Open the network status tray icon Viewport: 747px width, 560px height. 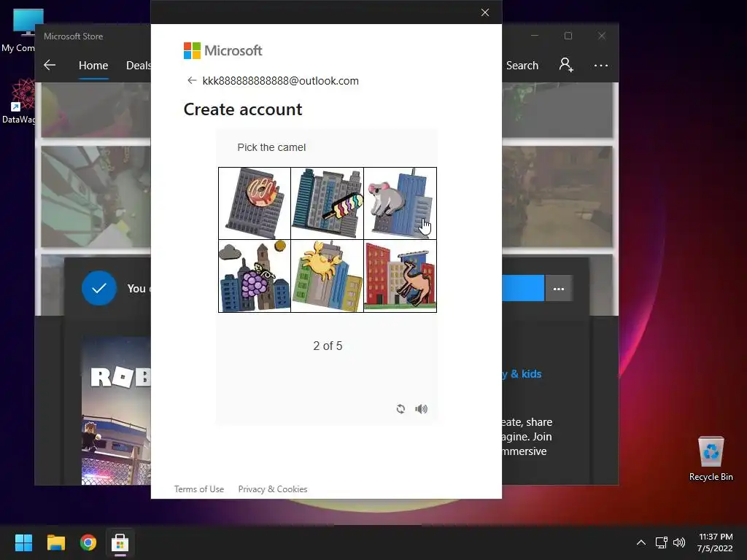point(661,542)
